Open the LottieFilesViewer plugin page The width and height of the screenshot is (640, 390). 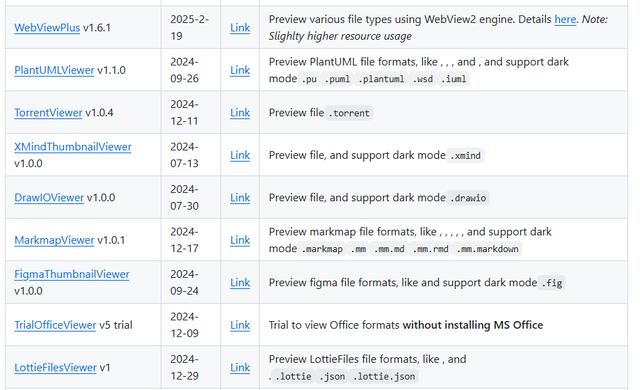click(56, 368)
